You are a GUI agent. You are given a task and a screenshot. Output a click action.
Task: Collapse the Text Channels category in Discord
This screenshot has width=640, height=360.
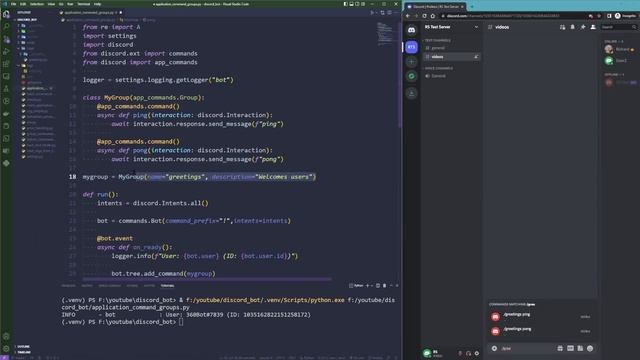tap(438, 40)
